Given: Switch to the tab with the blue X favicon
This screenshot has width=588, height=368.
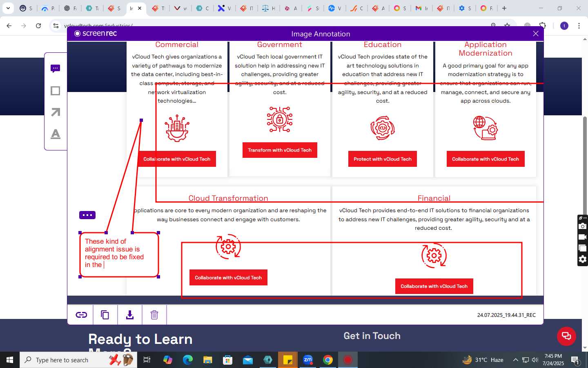Looking at the screenshot, I should click(x=224, y=8).
